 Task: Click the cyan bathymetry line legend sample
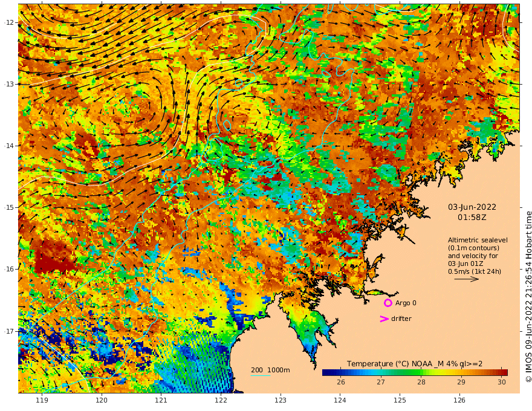[x=261, y=375]
